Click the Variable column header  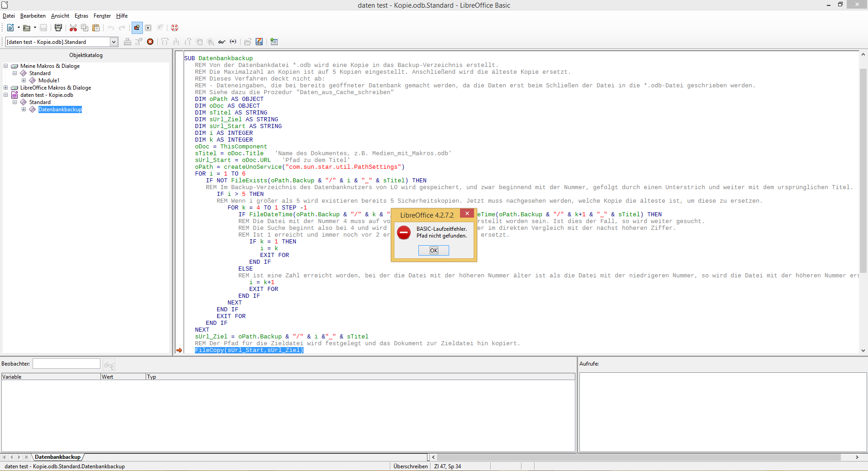51,376
